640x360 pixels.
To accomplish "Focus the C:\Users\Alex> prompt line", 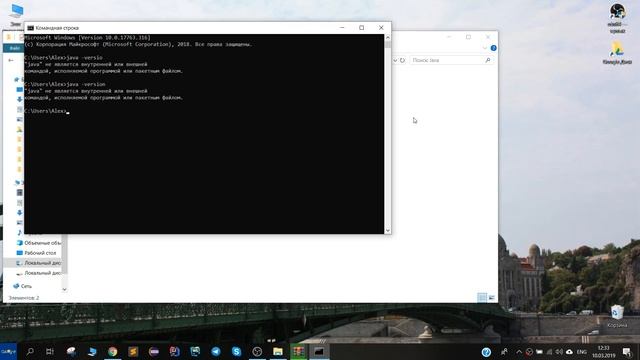I will (x=47, y=111).
